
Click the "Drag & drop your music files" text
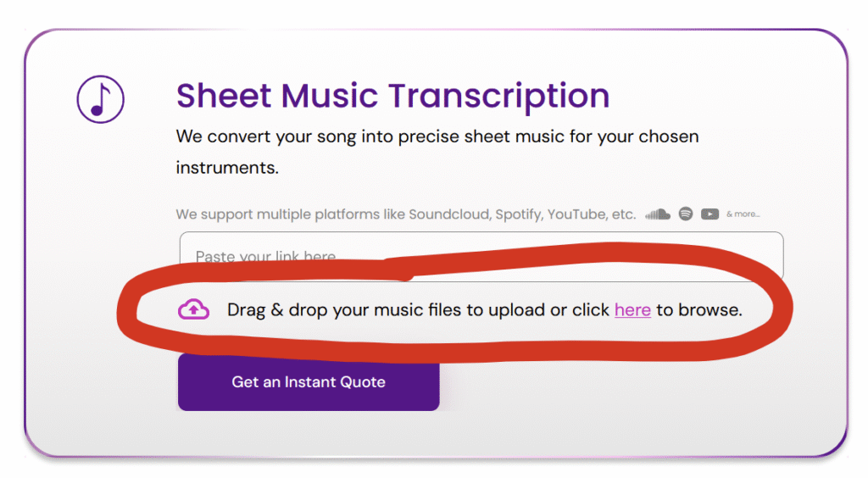point(373,310)
